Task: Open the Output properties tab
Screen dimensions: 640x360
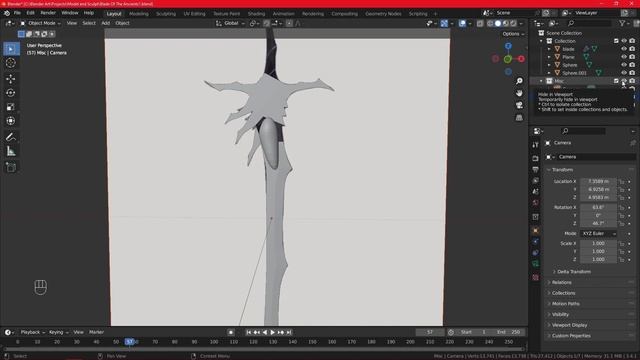Action: point(536,169)
